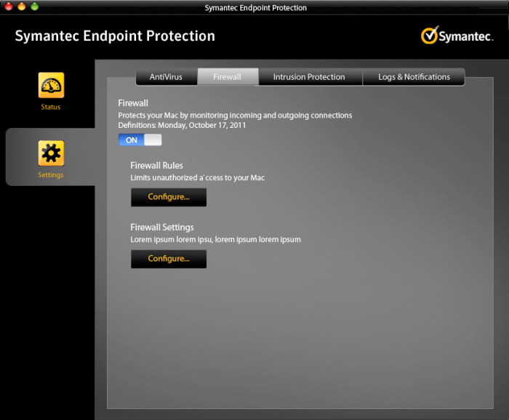Zoom window with the green button
Image resolution: width=509 pixels, height=420 pixels.
34,7
